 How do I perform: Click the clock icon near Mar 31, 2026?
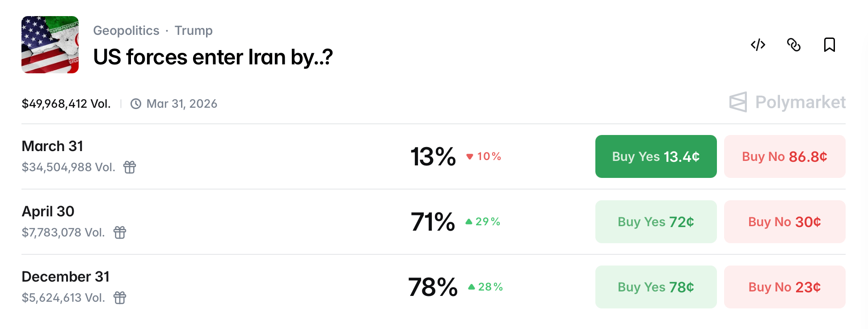pyautogui.click(x=136, y=103)
